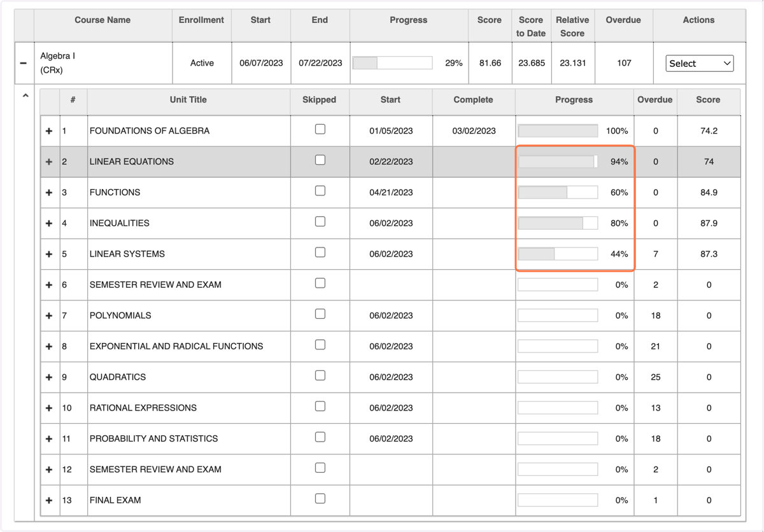Image resolution: width=764 pixels, height=532 pixels.
Task: Check Skipped for unit 12 Semester Review
Action: 320,468
